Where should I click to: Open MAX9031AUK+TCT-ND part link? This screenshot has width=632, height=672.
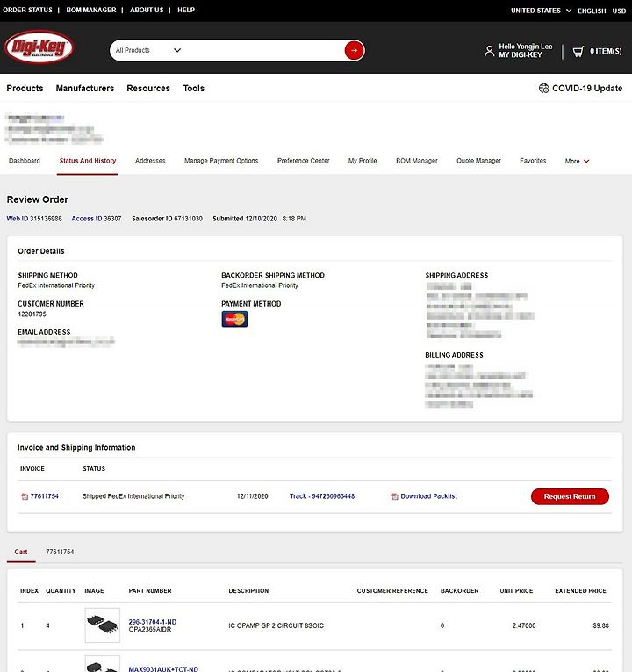coord(163,669)
